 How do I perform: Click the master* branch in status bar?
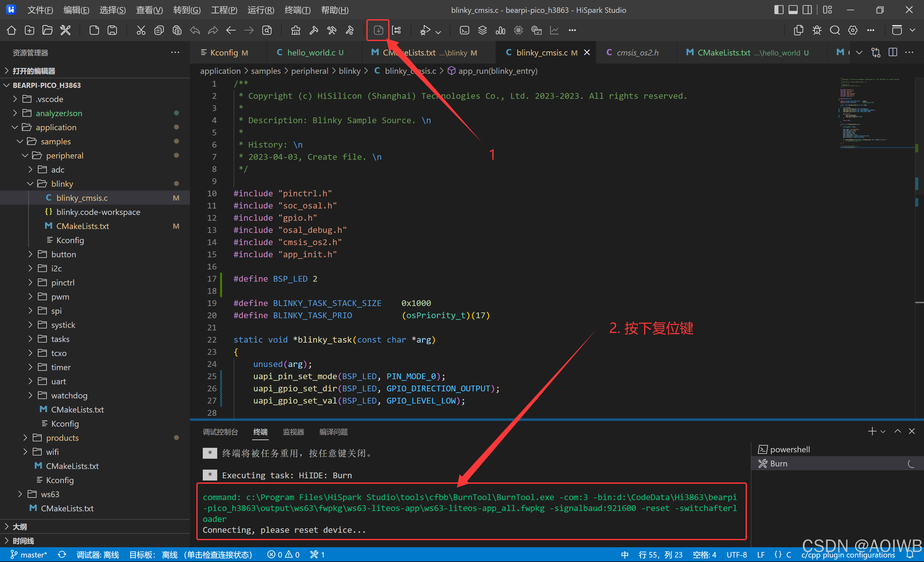pos(29,555)
